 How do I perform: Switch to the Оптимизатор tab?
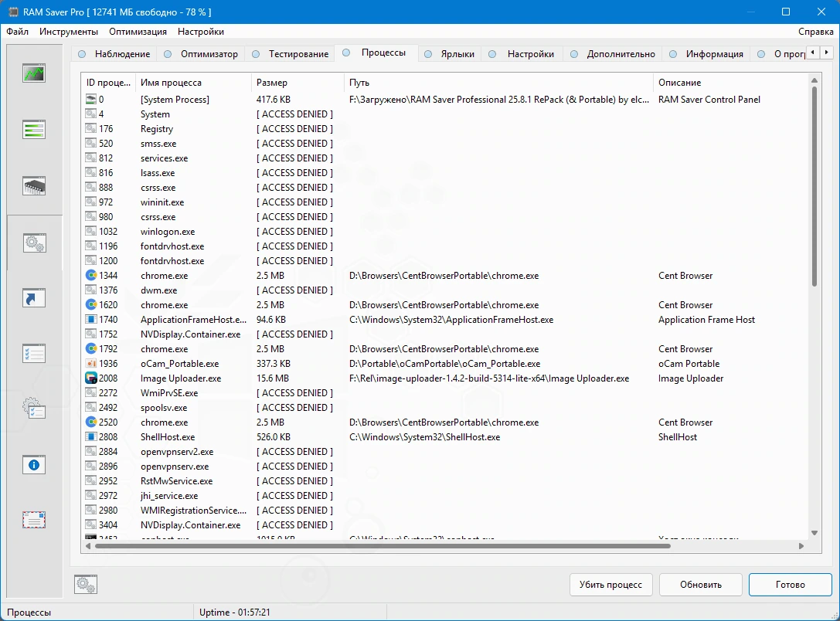[202, 53]
